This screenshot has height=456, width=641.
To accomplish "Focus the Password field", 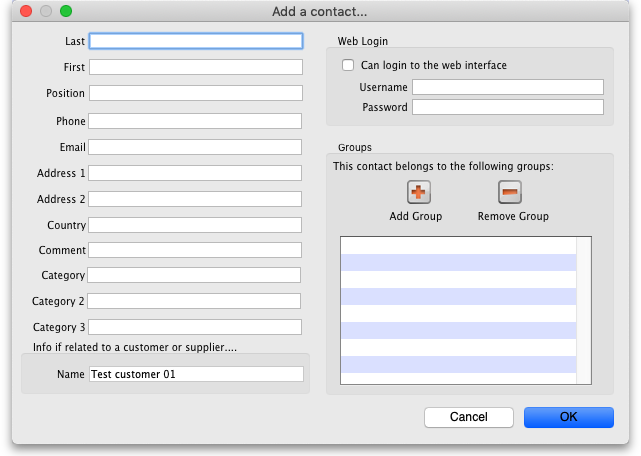I will click(x=507, y=107).
